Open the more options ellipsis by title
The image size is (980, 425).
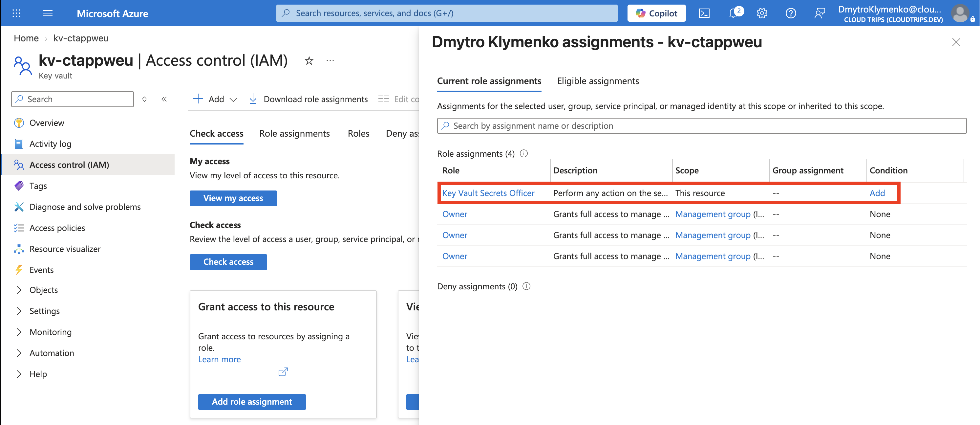coord(330,60)
